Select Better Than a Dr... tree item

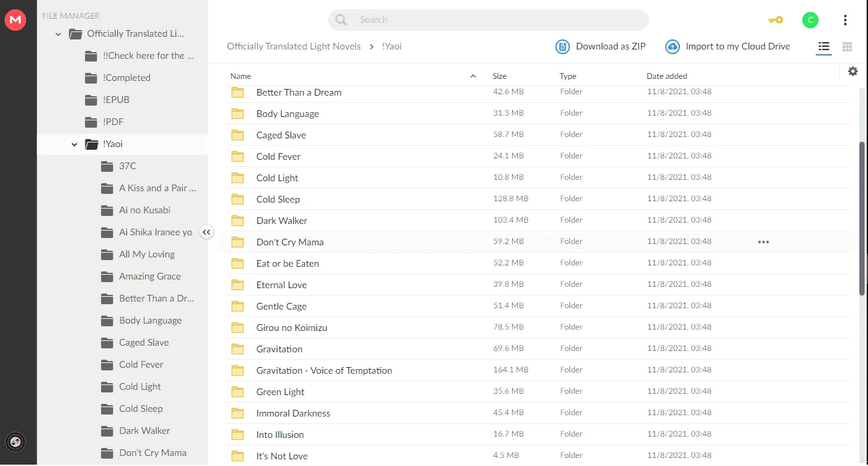(122, 298)
